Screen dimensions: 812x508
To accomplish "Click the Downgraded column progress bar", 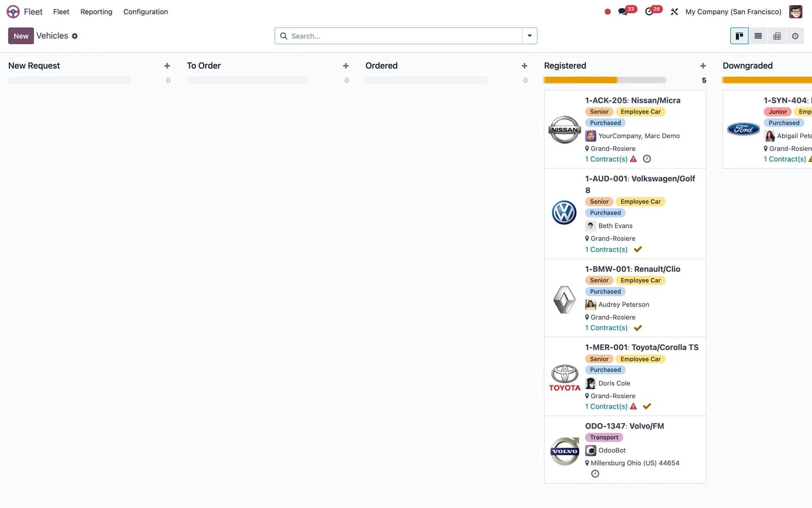I will 767,80.
